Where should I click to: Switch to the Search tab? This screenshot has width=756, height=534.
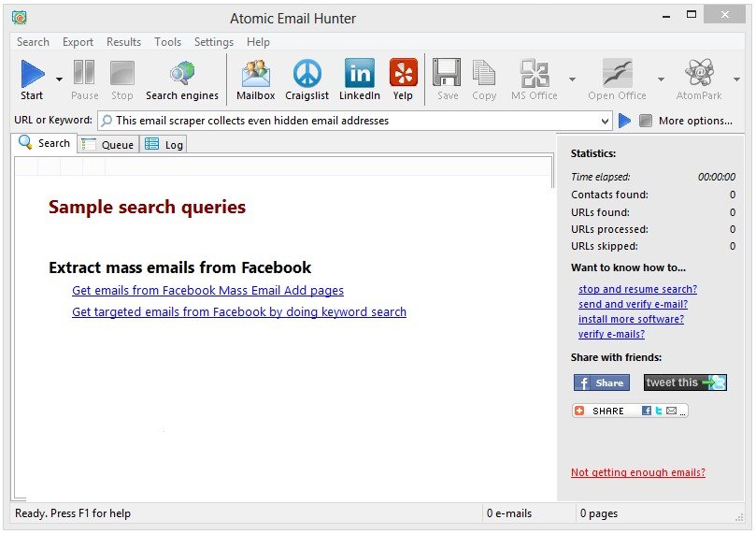click(44, 143)
